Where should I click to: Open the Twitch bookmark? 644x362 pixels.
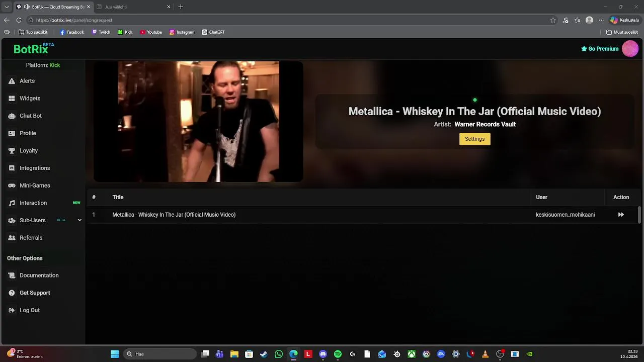[101, 32]
